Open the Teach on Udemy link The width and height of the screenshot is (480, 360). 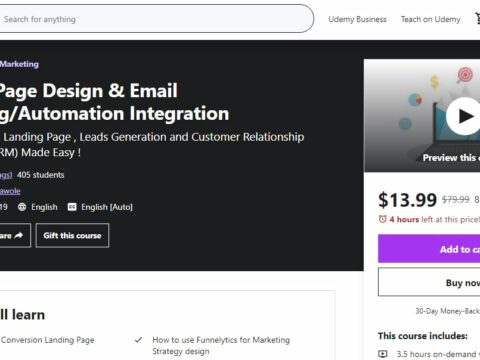coord(430,19)
